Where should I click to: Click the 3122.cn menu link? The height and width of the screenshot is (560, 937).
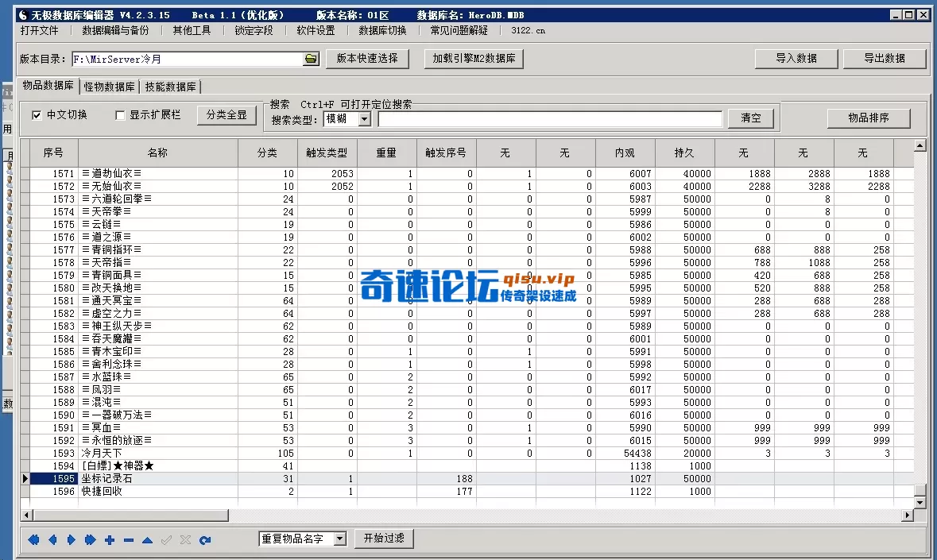tap(529, 30)
